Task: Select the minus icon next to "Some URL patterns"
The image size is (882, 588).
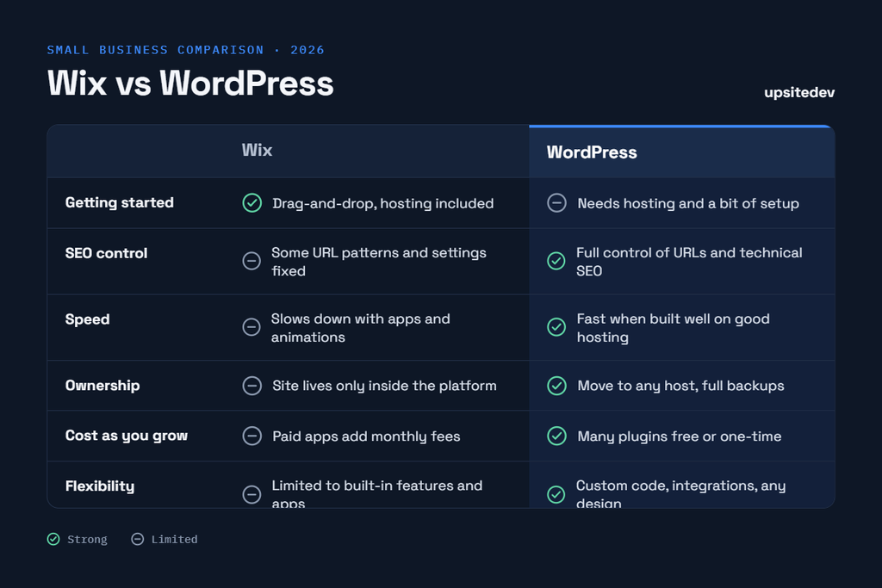Action: click(252, 261)
